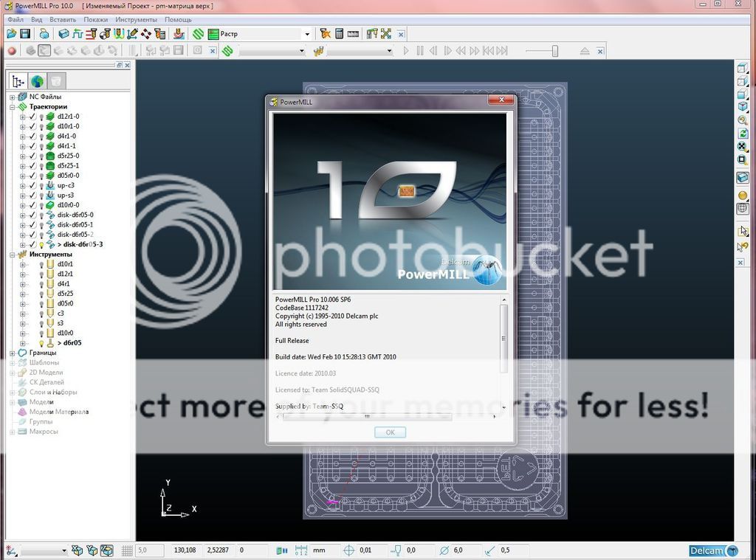Image resolution: width=756 pixels, height=560 pixels.
Task: Open the Растр strategy dropdown
Action: click(x=306, y=34)
